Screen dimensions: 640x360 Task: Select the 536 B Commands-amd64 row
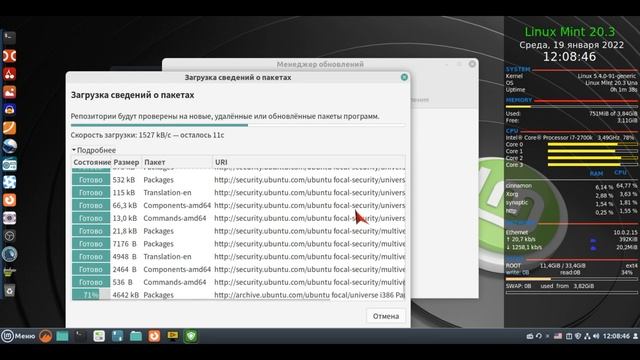coord(238,282)
